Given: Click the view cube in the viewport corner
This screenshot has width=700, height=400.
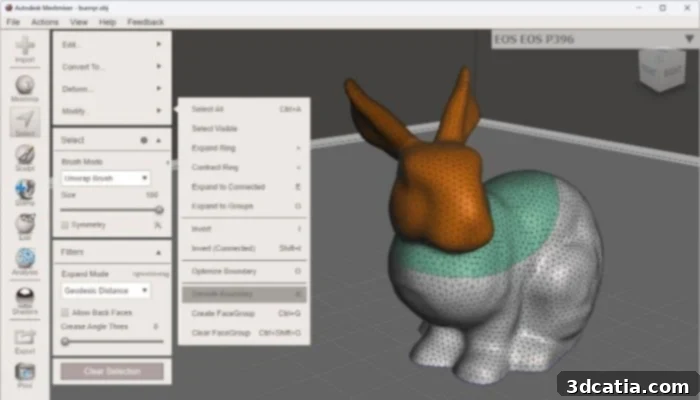Looking at the screenshot, I should click(662, 70).
